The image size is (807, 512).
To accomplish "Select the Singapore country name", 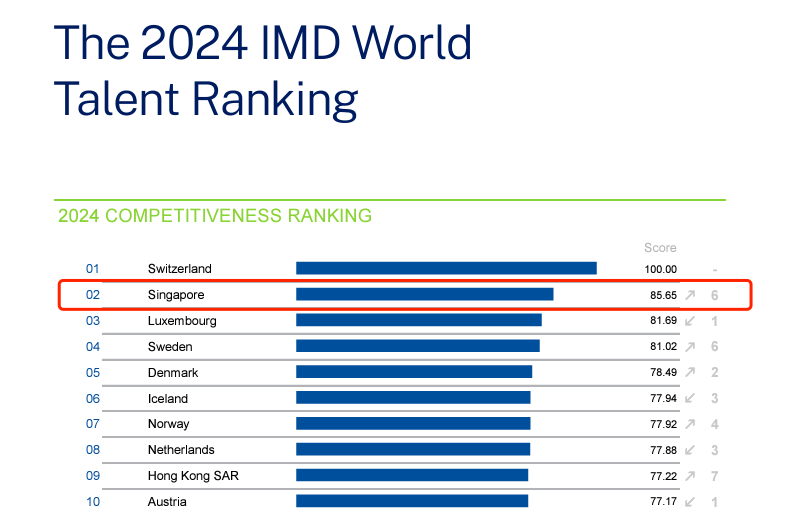I will (176, 295).
